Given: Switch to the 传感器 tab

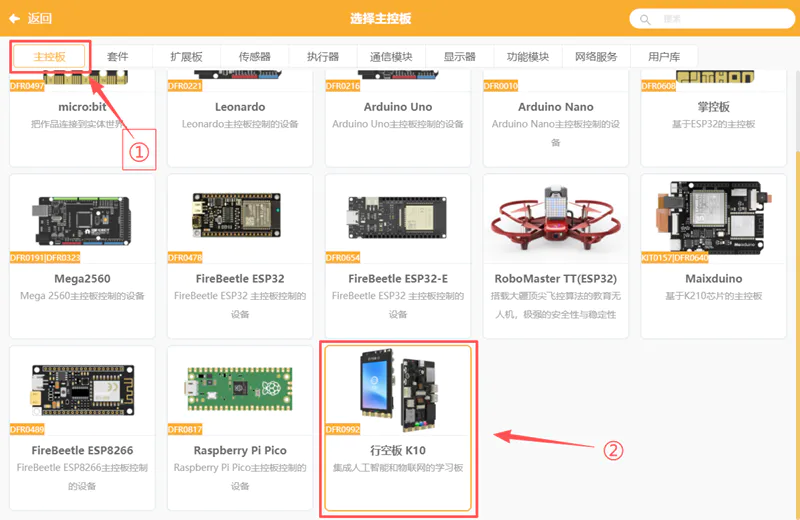Looking at the screenshot, I should 255,57.
